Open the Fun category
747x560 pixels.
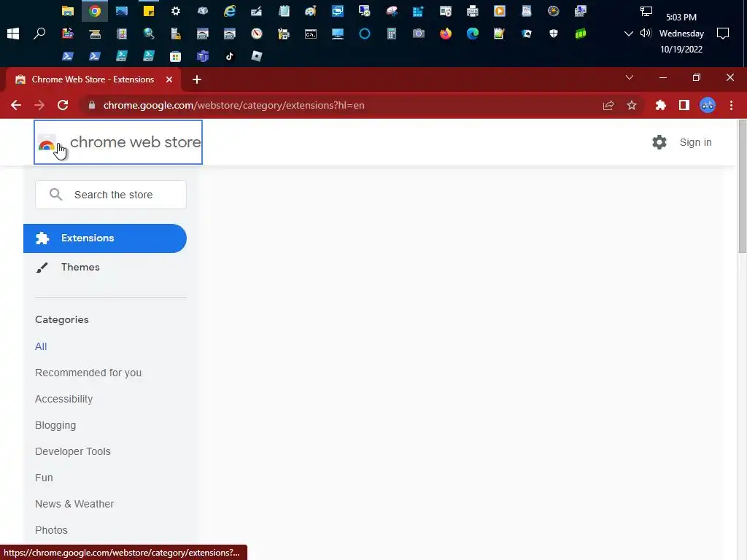[44, 478]
